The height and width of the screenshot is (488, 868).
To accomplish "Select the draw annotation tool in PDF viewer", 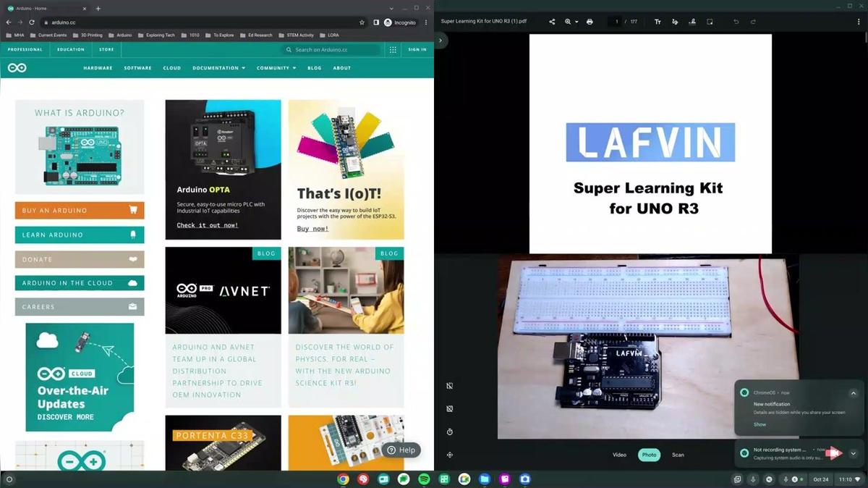I will tap(675, 22).
